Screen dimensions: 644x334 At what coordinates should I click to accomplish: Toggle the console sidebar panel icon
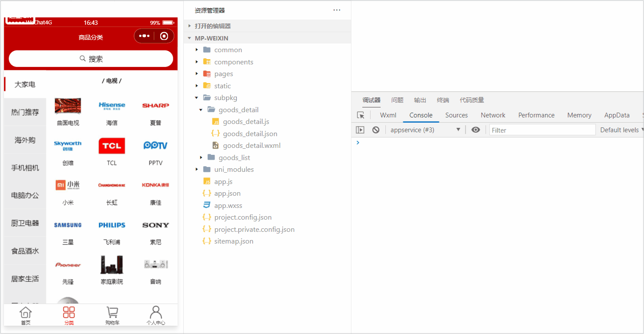coord(360,130)
